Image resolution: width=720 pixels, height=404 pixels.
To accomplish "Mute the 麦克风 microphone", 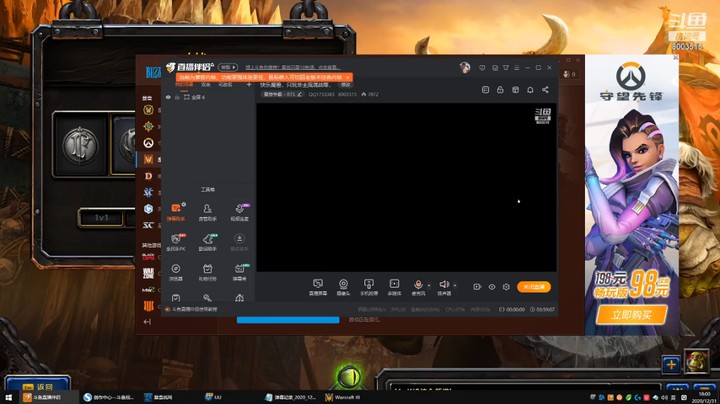I will point(418,287).
